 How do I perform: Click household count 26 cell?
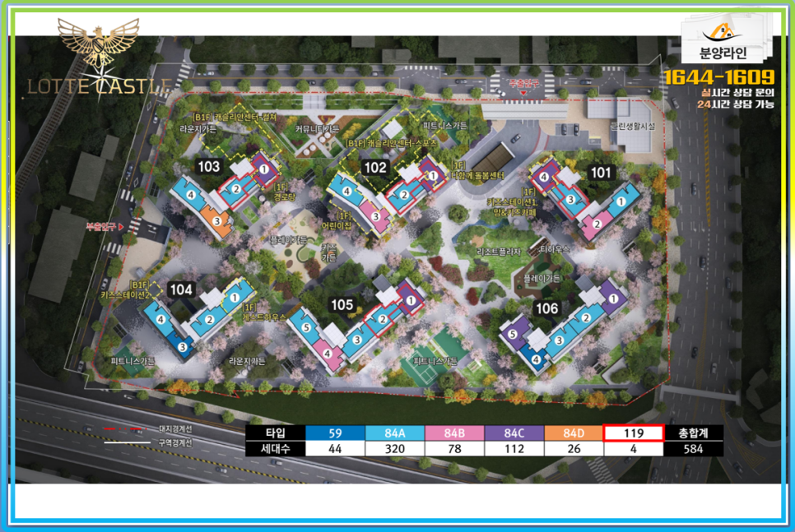574,449
